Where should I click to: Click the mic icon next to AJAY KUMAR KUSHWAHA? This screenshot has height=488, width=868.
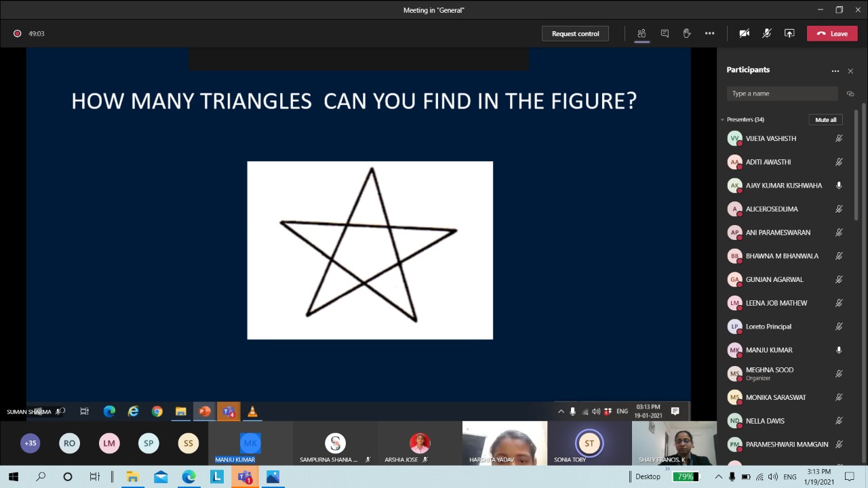(839, 185)
